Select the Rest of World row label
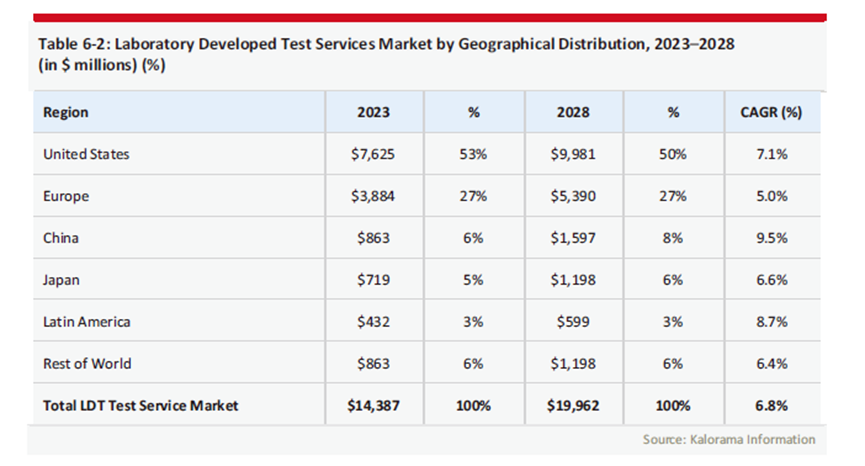 pos(87,364)
